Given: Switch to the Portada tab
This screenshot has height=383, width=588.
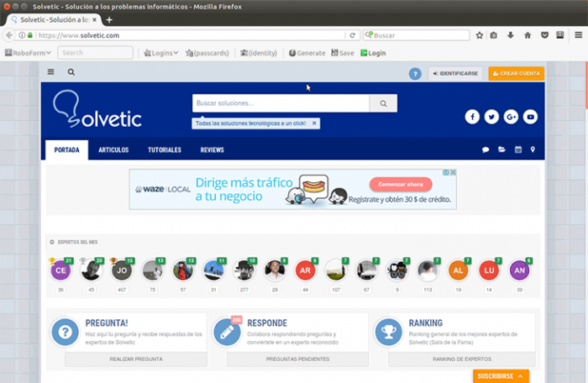Looking at the screenshot, I should point(66,150).
